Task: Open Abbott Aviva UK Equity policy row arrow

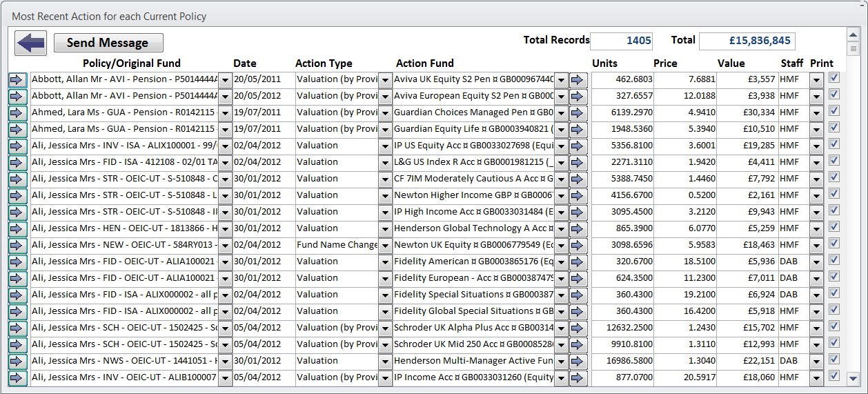Action: [x=17, y=79]
